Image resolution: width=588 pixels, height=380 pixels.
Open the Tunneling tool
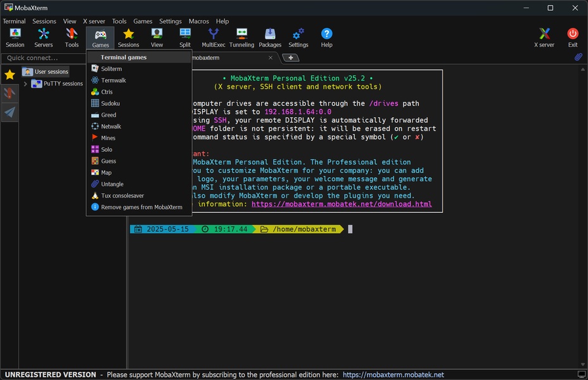coord(241,37)
